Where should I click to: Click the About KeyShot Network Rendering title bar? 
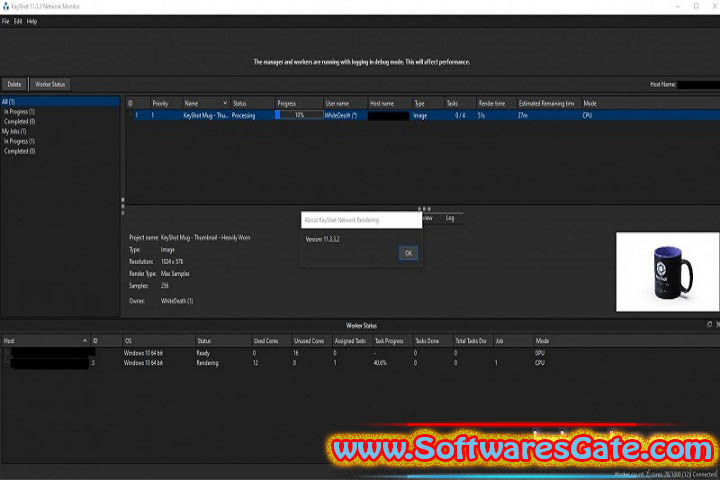tap(361, 220)
